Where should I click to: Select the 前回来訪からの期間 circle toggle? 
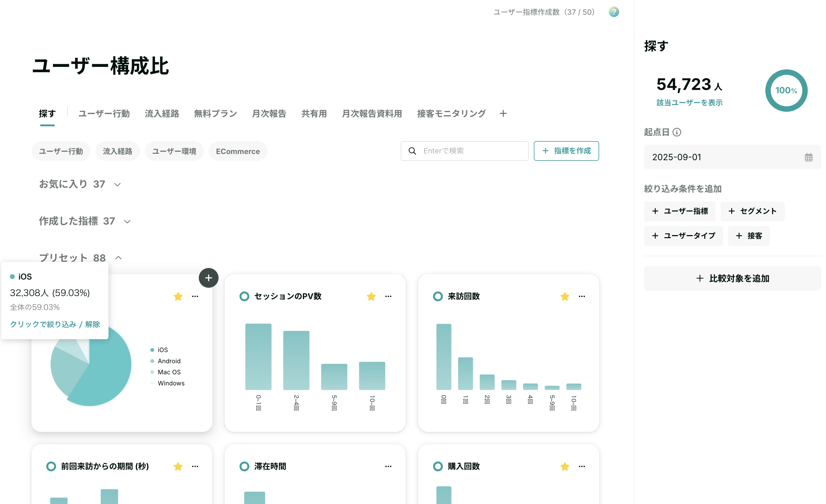(51, 466)
